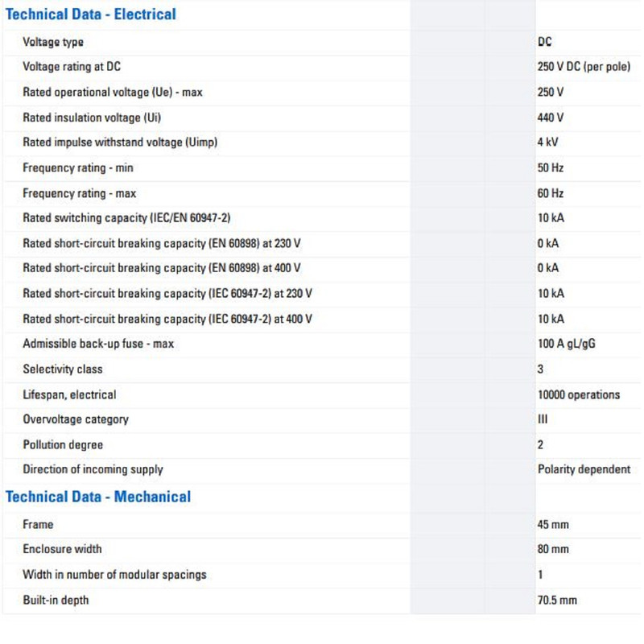This screenshot has width=644, height=644.
Task: Select the Rated insulation voltage (Ui) label
Action: pos(92,118)
